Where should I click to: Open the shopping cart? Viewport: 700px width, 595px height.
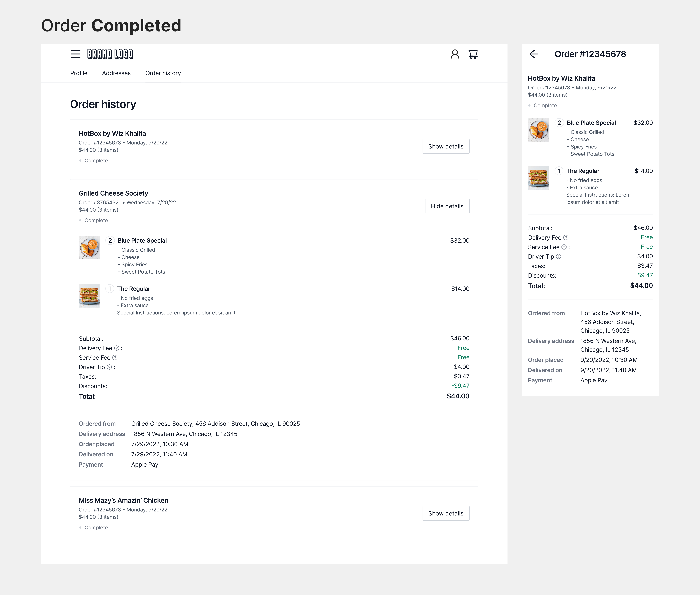[x=472, y=54]
